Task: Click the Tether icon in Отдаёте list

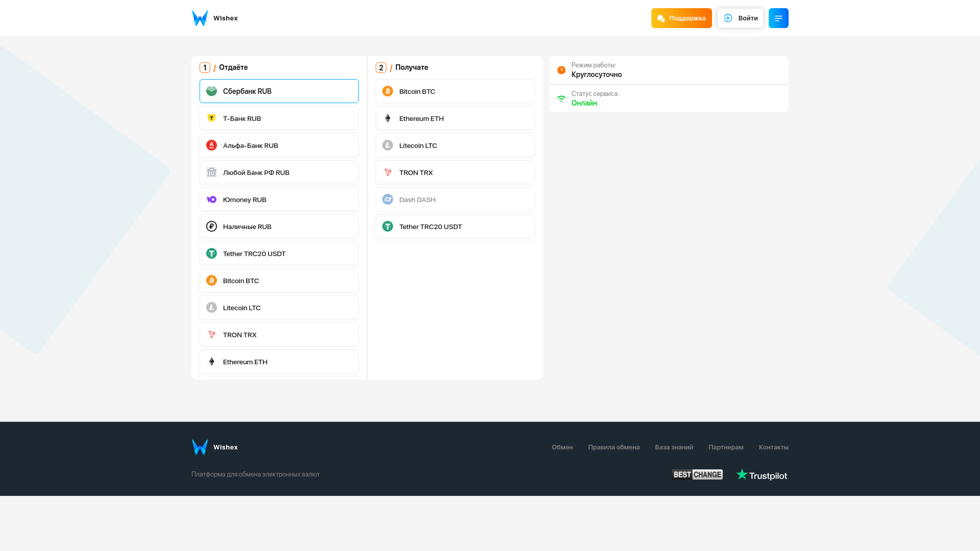Action: point(211,254)
